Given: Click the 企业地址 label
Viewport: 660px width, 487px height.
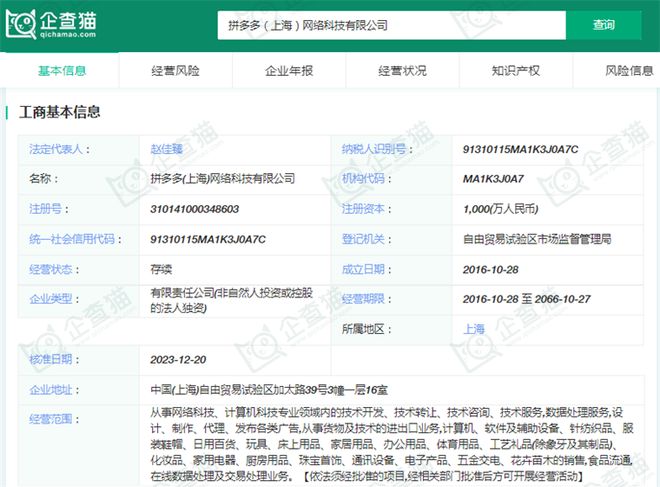Looking at the screenshot, I should 51,390.
